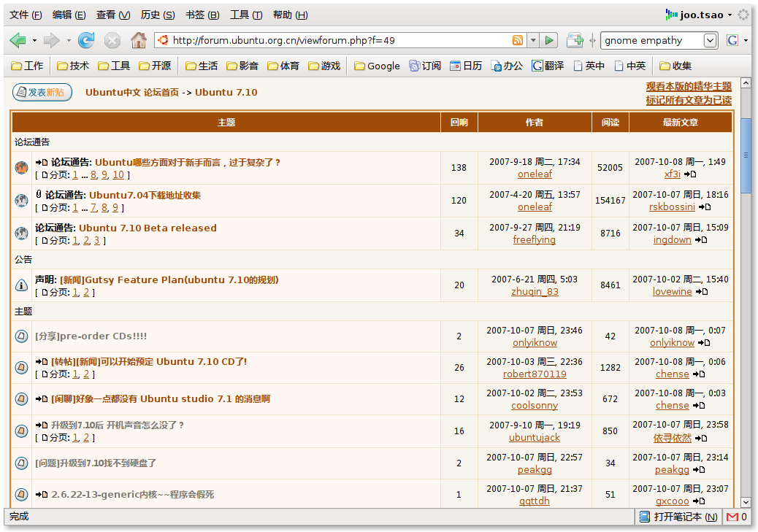Open the search engine selector dropdown arrow

[746, 41]
